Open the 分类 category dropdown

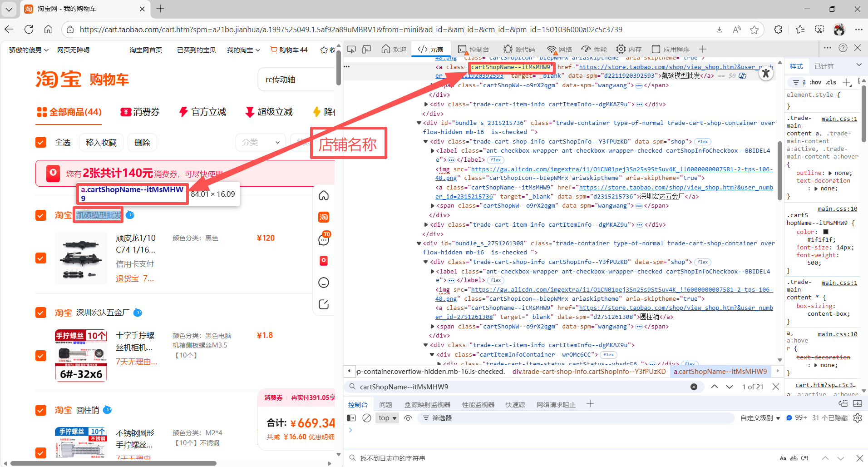(x=261, y=142)
